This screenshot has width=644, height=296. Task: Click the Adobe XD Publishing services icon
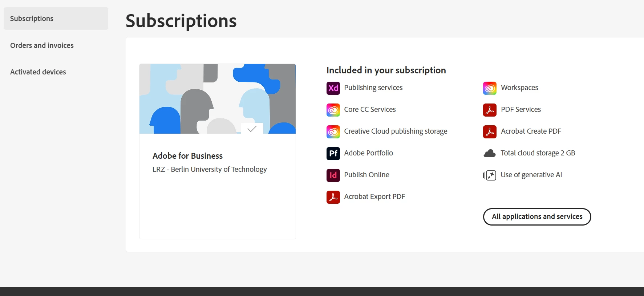[x=333, y=88]
